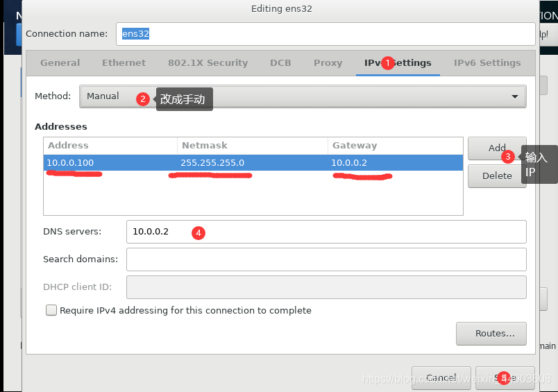Click the Add address button
The width and height of the screenshot is (558, 392).
click(497, 148)
